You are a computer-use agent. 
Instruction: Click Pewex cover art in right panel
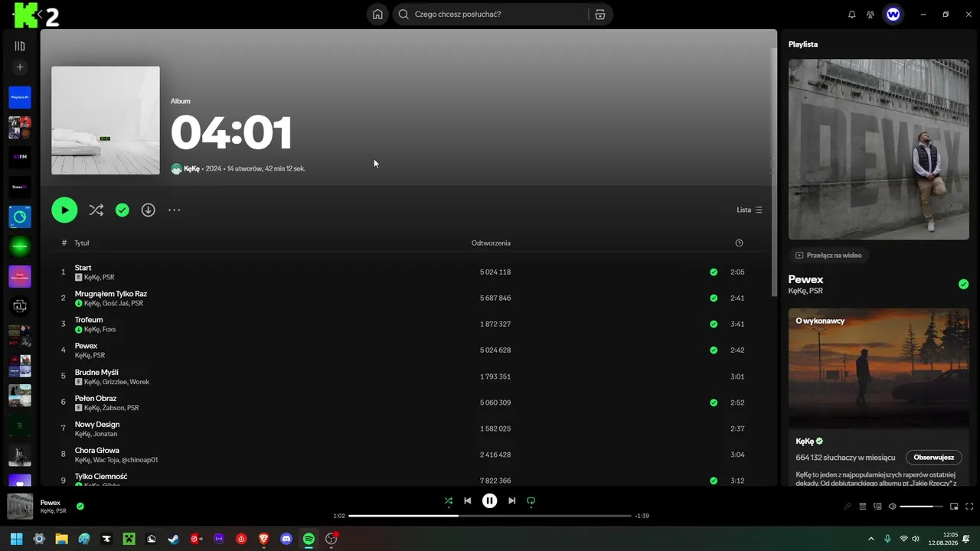point(879,150)
